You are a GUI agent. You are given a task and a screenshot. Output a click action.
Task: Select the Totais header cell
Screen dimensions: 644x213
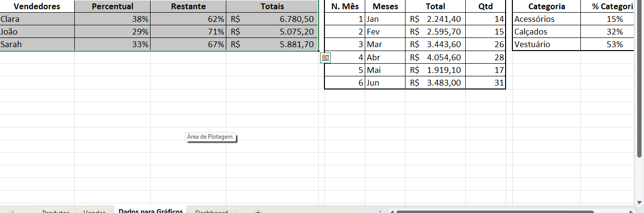pos(272,6)
